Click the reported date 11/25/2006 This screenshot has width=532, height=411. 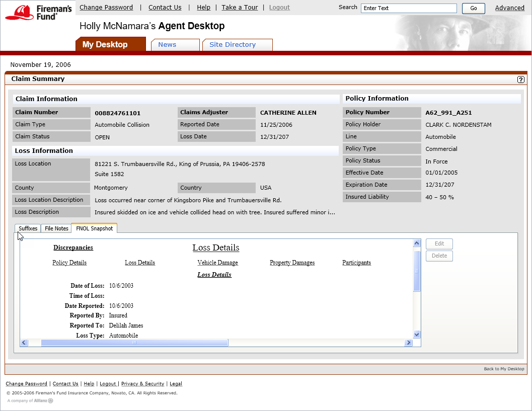276,125
